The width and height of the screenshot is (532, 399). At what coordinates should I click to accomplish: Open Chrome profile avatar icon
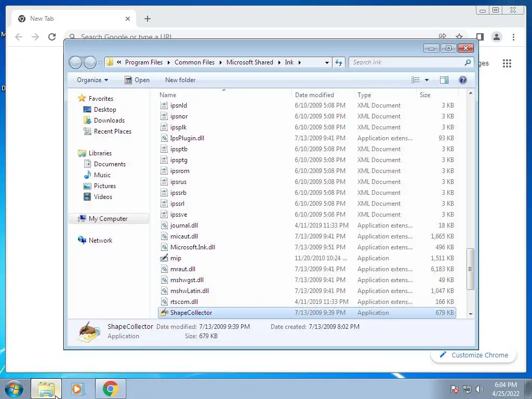(497, 37)
